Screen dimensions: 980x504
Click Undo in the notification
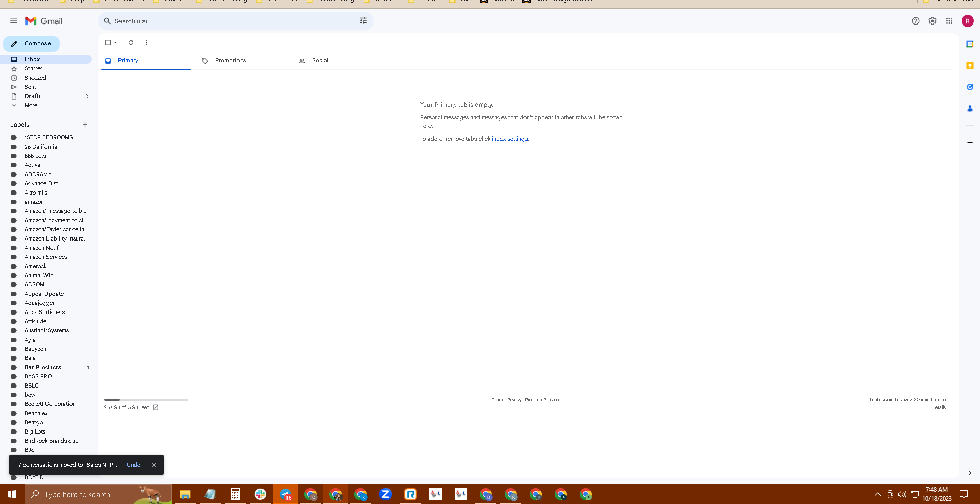133,465
